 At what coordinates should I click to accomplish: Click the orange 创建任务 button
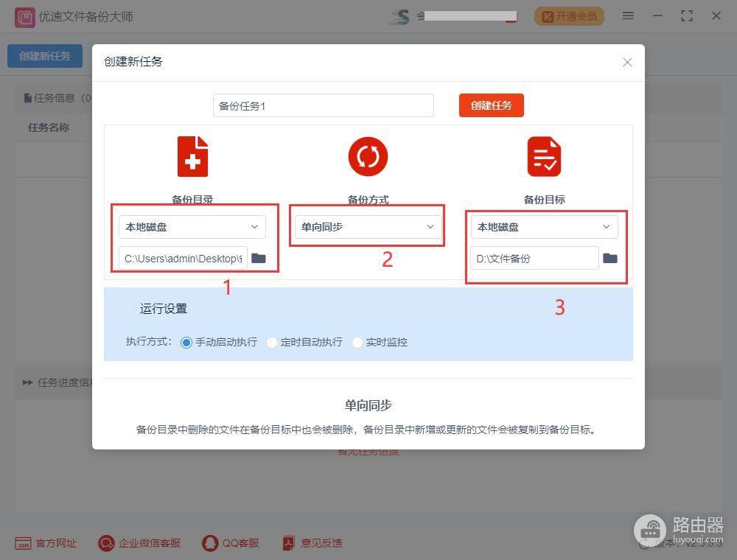[x=491, y=105]
